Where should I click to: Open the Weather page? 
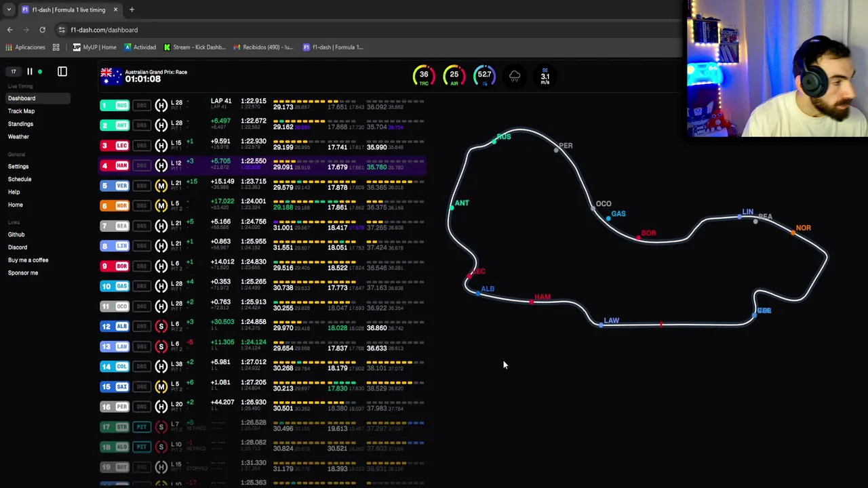pos(18,137)
